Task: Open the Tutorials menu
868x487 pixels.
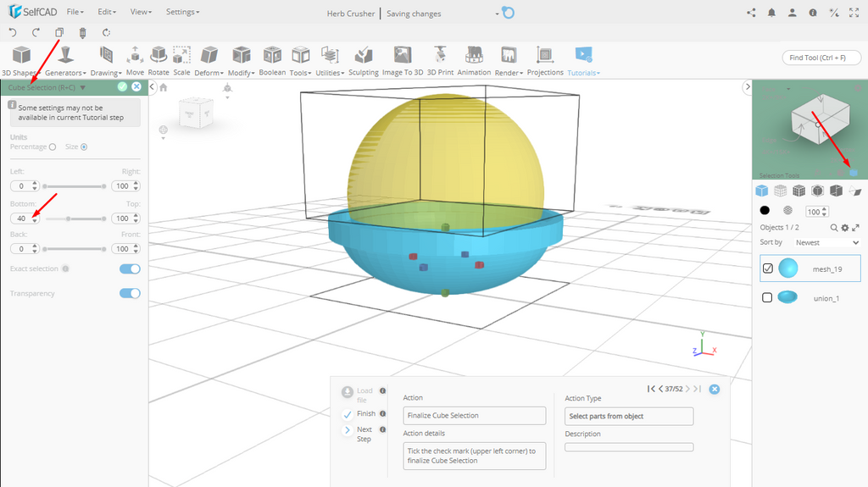Action: (x=583, y=61)
